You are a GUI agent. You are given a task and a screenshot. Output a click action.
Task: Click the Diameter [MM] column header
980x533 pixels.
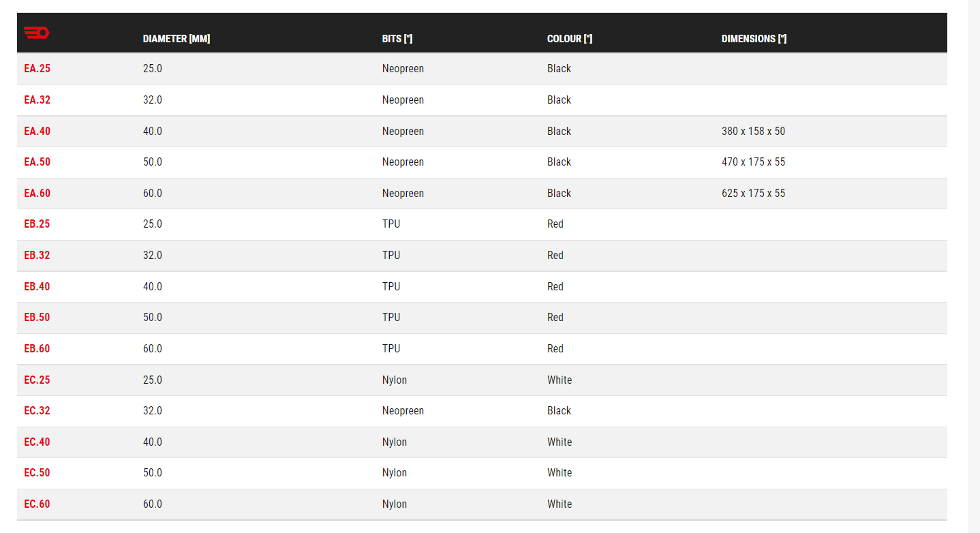[x=177, y=39]
